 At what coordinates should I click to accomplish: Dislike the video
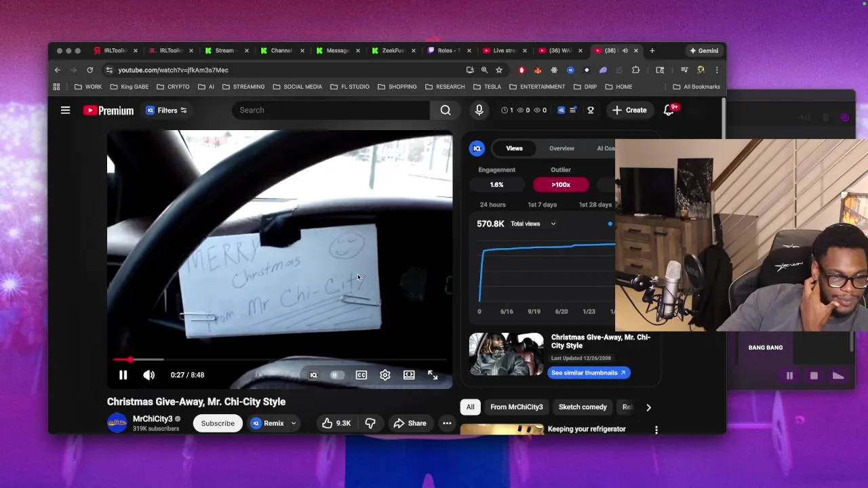coord(370,423)
